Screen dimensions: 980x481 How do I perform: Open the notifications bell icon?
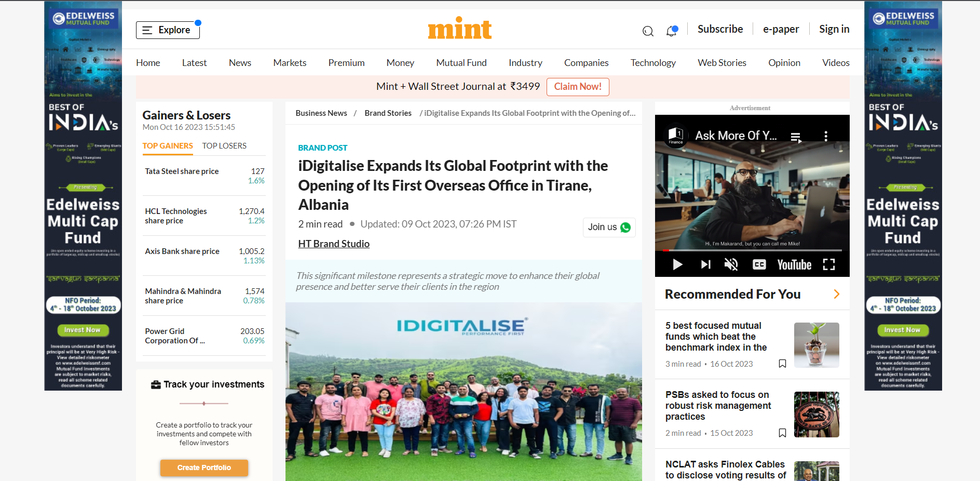pos(671,31)
